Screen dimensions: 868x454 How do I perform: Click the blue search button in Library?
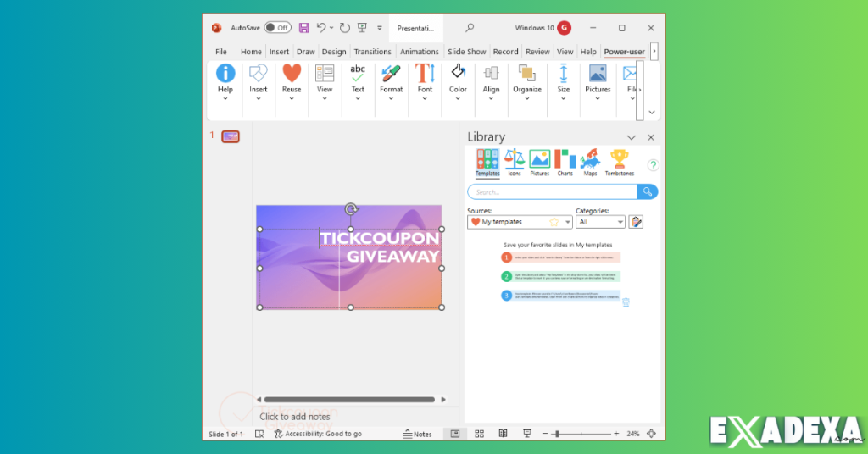[647, 192]
